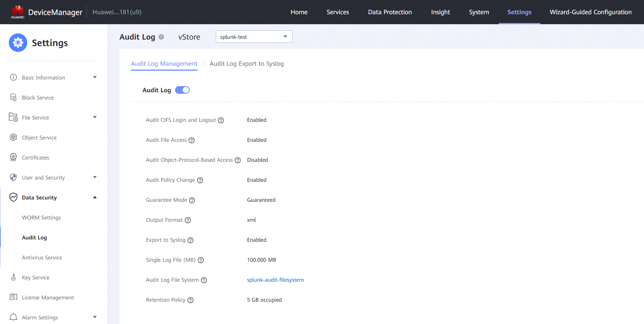Click the Object Service icon
The height and width of the screenshot is (324, 644).
13,137
